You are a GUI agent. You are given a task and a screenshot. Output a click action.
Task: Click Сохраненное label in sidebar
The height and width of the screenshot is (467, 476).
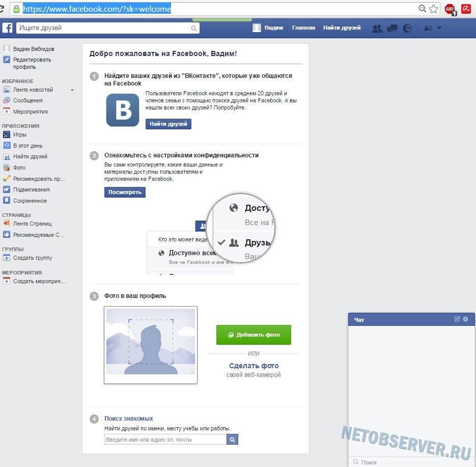pos(30,201)
